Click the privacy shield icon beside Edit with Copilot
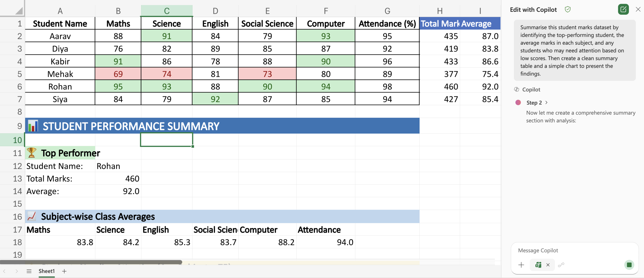 (x=568, y=9)
